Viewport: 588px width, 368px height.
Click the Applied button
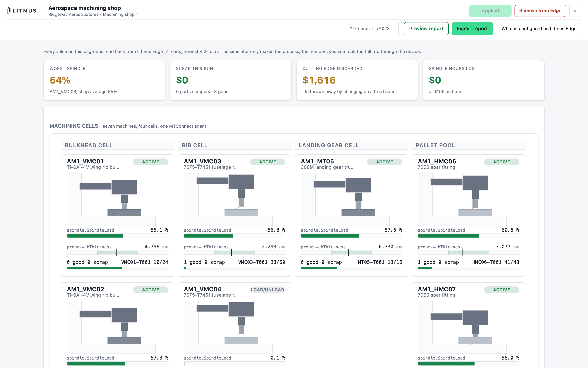point(490,11)
